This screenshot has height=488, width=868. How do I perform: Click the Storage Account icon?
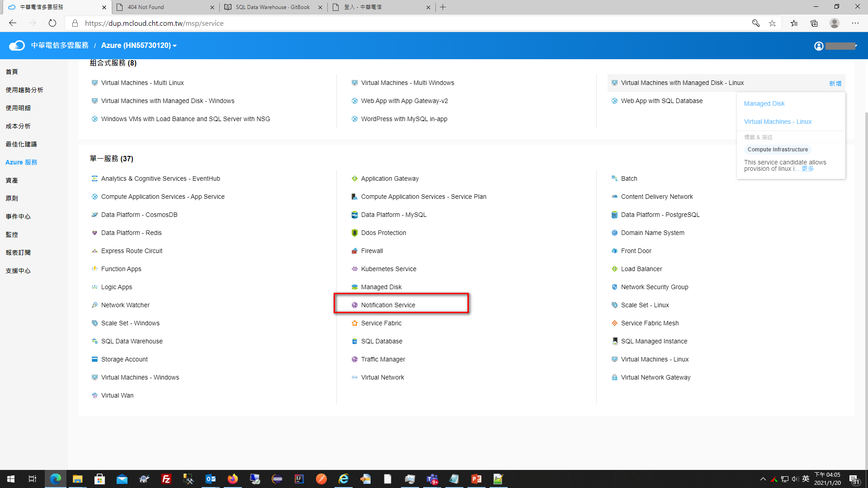coord(94,359)
